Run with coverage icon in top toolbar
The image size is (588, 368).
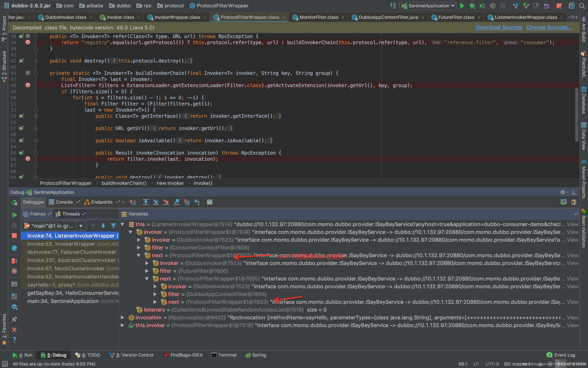pos(483,6)
